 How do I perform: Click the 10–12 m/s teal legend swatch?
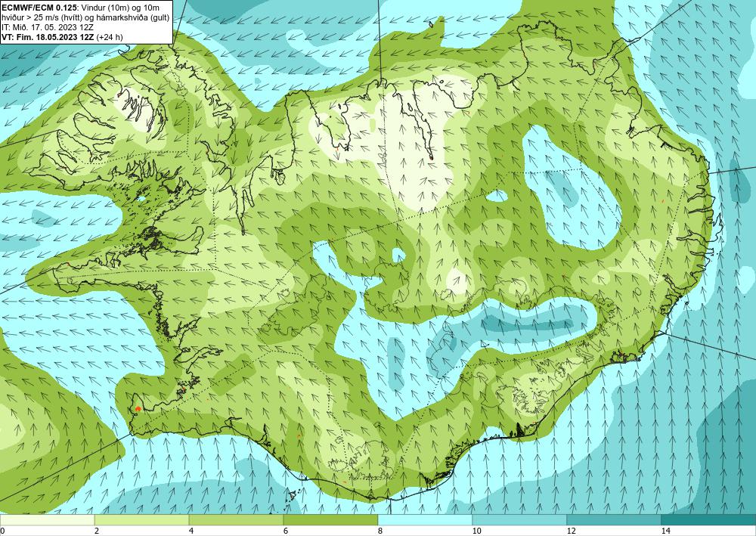point(520,519)
